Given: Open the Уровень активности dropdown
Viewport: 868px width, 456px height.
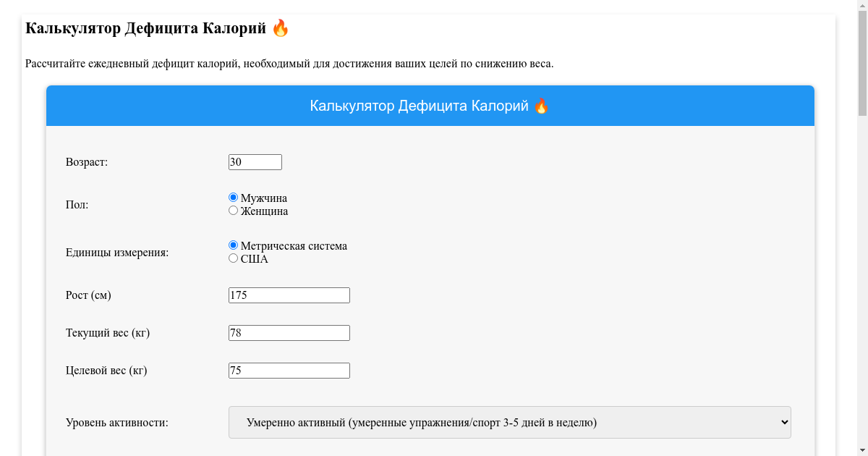Looking at the screenshot, I should [x=509, y=423].
